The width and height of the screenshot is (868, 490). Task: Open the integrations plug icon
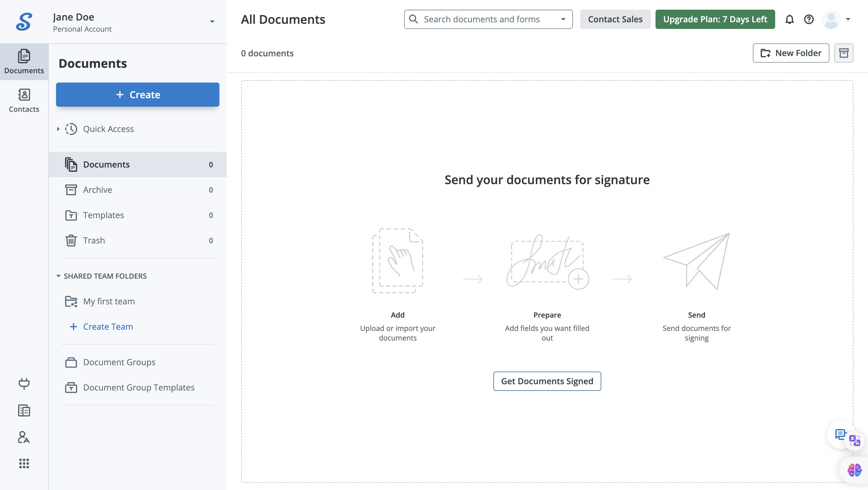pos(24,383)
